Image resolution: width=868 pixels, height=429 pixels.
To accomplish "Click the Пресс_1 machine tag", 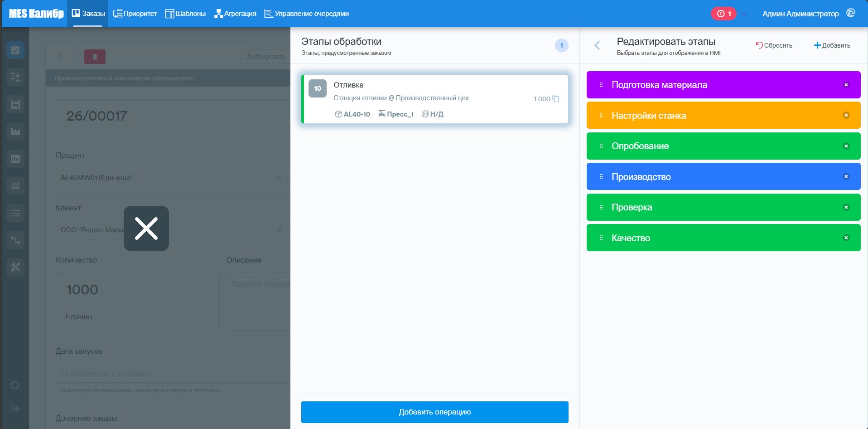I will tap(396, 114).
